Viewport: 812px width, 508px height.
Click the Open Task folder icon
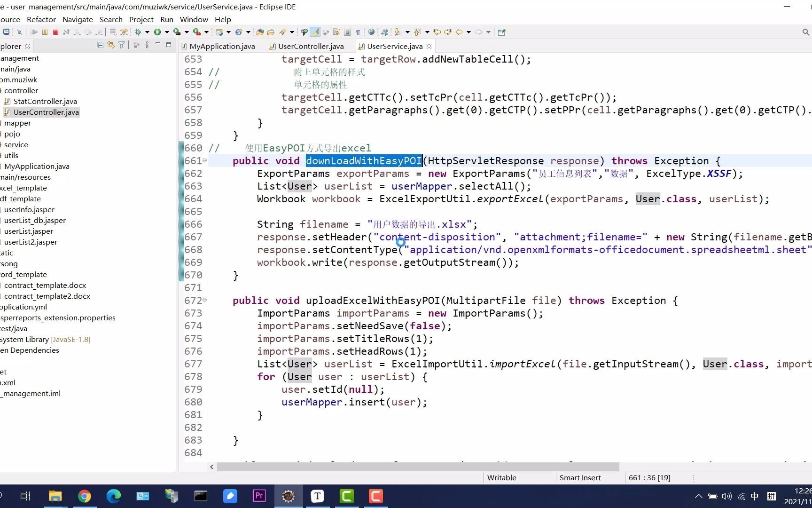click(271, 32)
